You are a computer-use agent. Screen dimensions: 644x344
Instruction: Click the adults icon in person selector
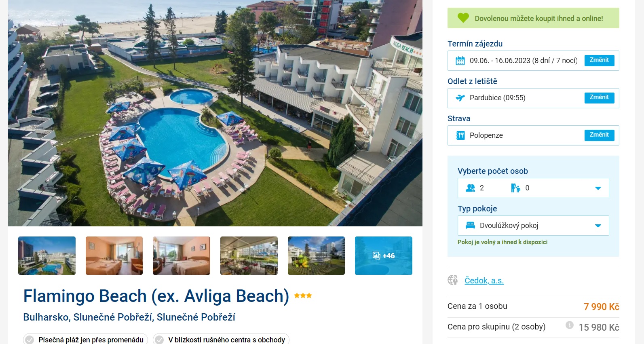(471, 188)
